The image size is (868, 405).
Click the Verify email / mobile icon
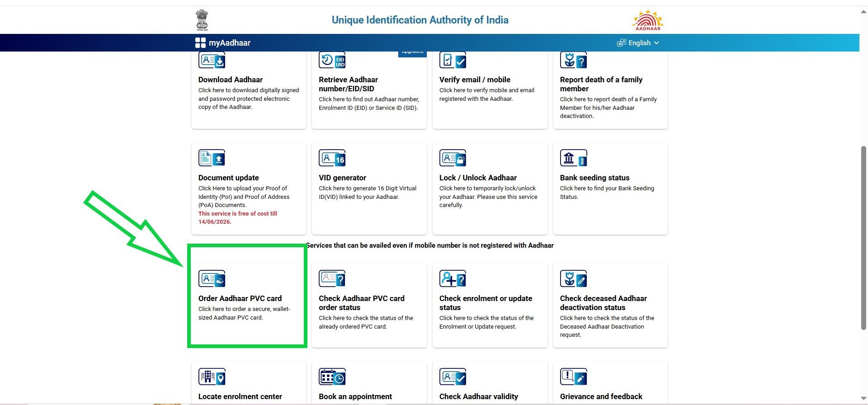[x=453, y=60]
